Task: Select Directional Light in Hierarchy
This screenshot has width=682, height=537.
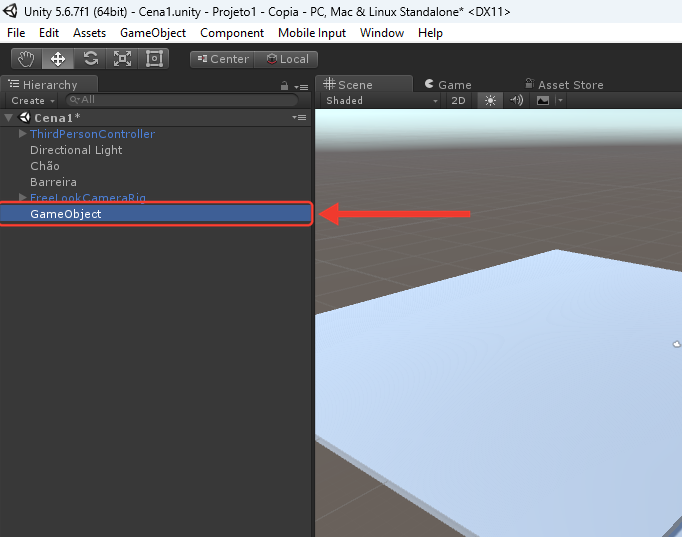Action: point(76,150)
